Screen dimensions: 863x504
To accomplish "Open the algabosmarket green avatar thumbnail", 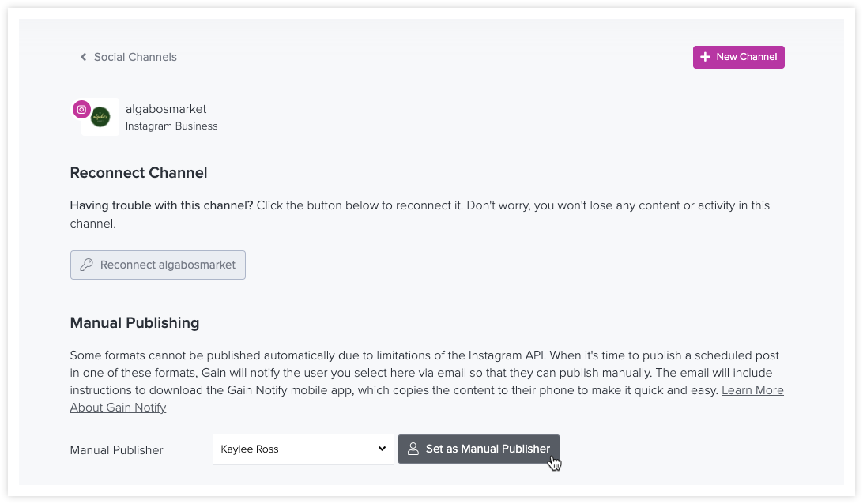I will point(100,117).
